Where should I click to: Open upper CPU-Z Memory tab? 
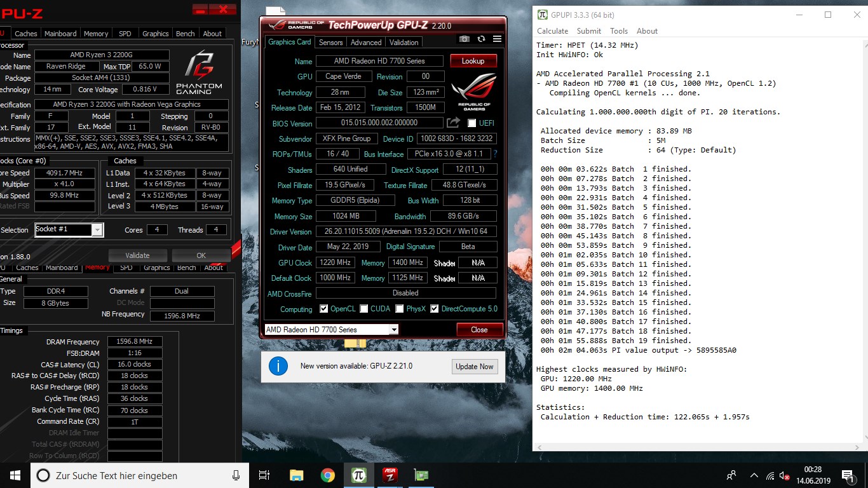click(96, 34)
